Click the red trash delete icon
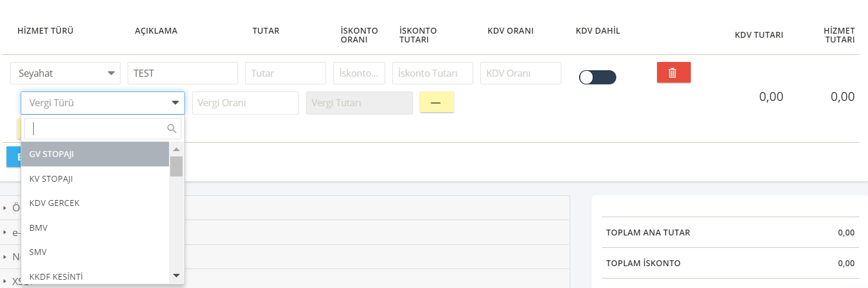 click(674, 73)
